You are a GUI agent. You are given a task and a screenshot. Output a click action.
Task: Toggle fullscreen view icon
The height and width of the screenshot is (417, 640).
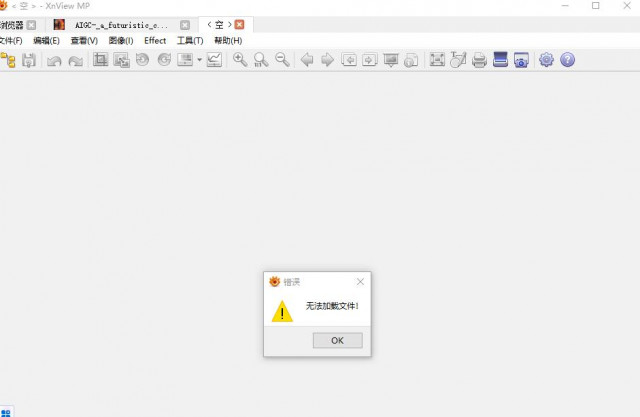pos(437,60)
